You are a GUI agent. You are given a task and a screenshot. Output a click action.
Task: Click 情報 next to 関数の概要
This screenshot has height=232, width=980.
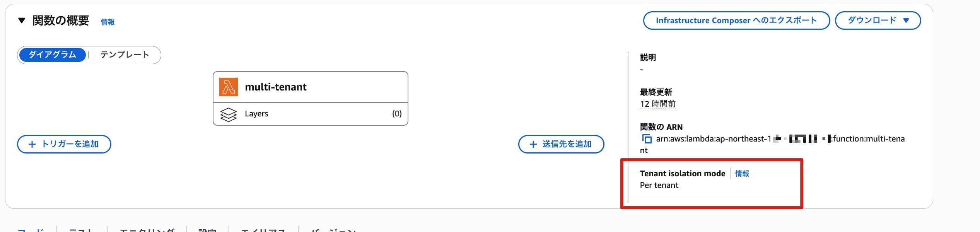pyautogui.click(x=108, y=22)
